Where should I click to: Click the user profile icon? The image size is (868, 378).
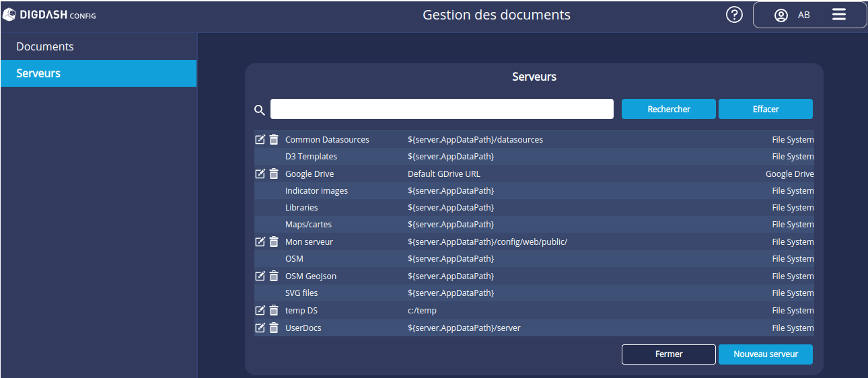click(x=781, y=15)
